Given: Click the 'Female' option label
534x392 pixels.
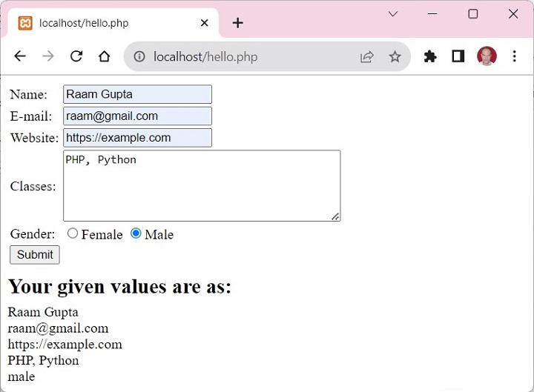Looking at the screenshot, I should tap(102, 234).
